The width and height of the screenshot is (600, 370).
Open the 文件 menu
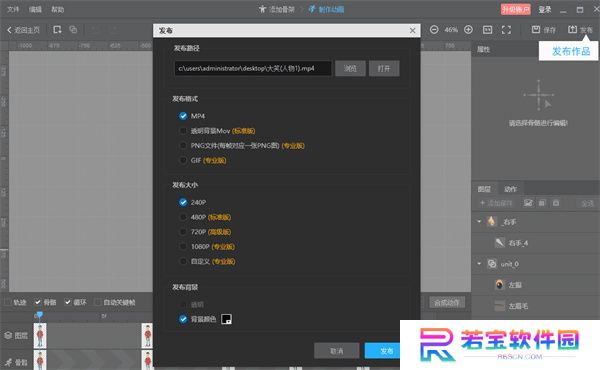pyautogui.click(x=13, y=9)
